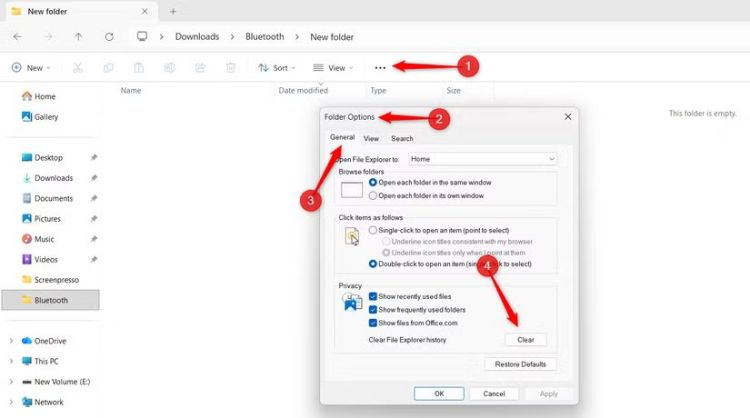The width and height of the screenshot is (750, 418).
Task: Toggle Show frequently used folders checkbox
Action: [x=373, y=310]
